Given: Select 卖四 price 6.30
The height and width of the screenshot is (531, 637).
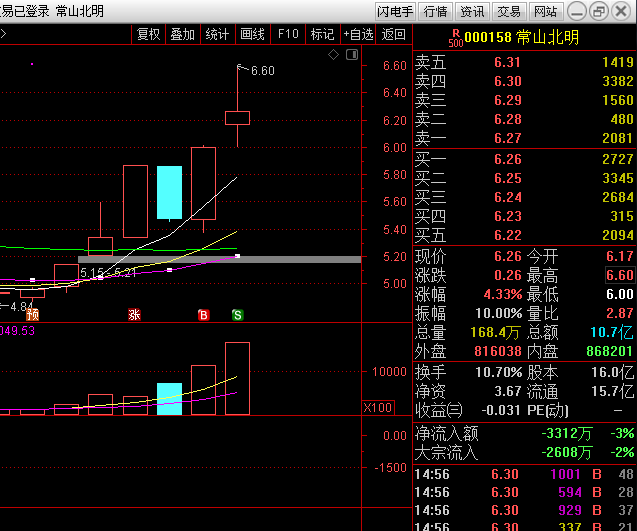Looking at the screenshot, I should 507,81.
